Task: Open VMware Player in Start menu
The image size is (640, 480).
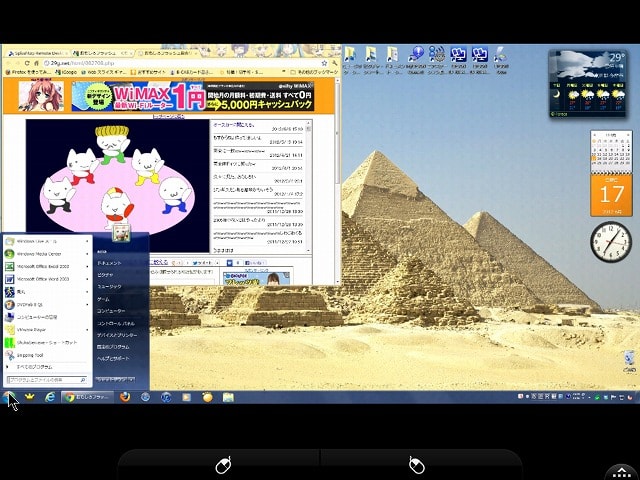Action: (x=47, y=330)
